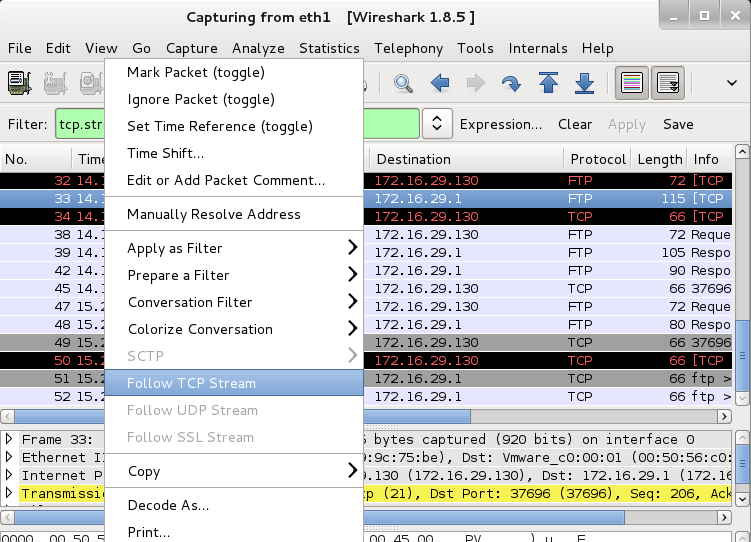This screenshot has height=542, width=751.
Task: Expand the Colorize Conversation submenu
Action: click(x=234, y=329)
